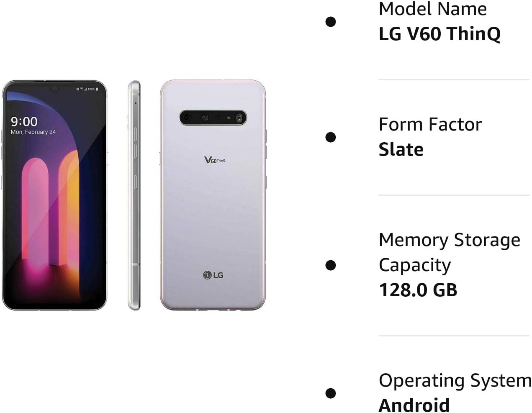The image size is (532, 413).
Task: Click the 9:00 clock on phone screen
Action: [24, 121]
